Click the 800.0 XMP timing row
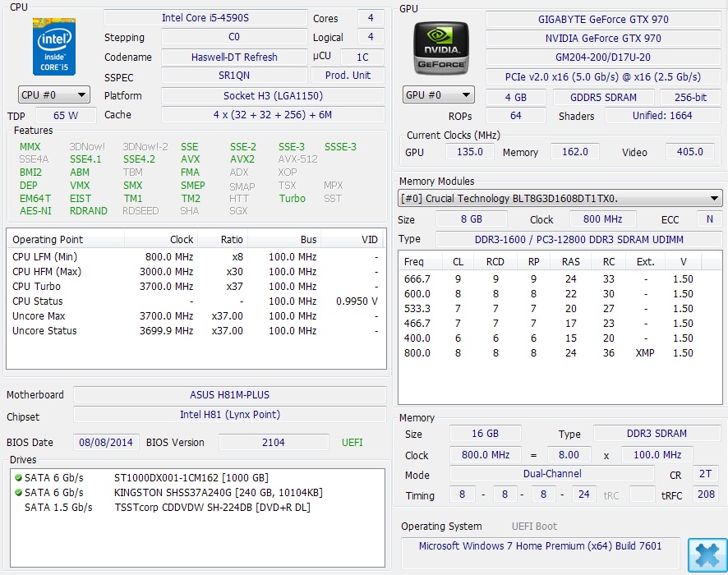The width and height of the screenshot is (728, 575). click(559, 353)
